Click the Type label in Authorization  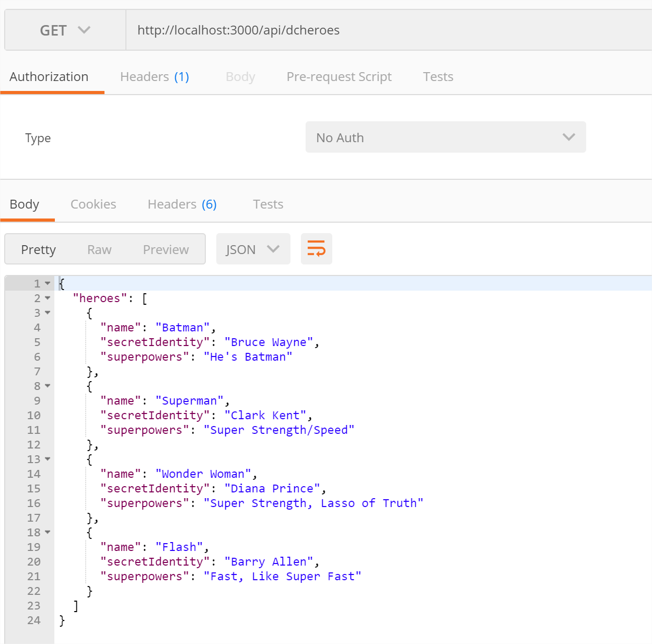(38, 138)
